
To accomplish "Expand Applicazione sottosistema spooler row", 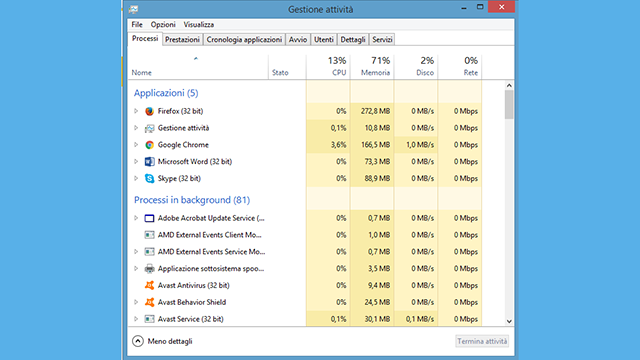I will coord(136,269).
